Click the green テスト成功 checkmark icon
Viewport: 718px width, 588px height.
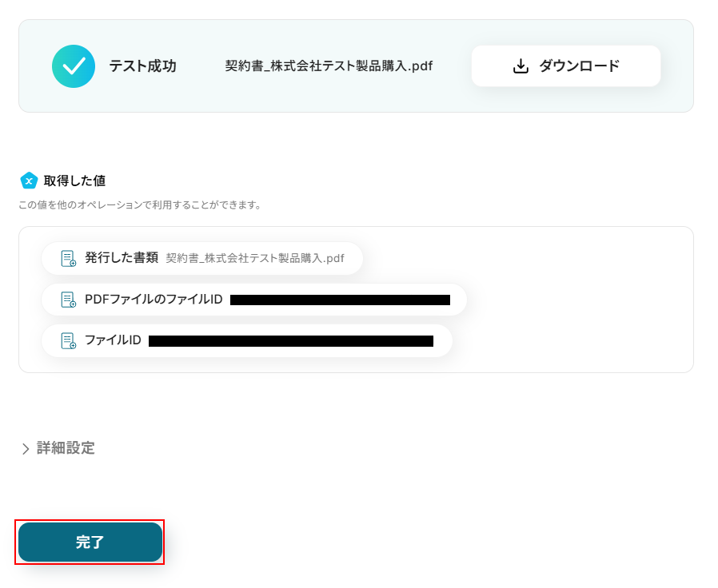tap(74, 66)
